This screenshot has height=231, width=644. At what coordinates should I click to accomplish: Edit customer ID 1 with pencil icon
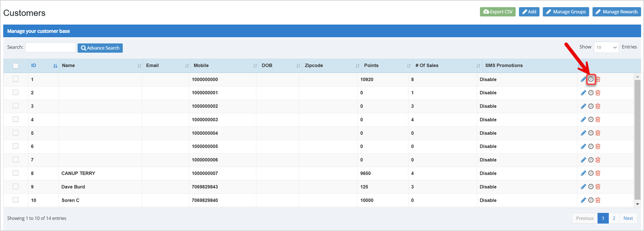click(583, 79)
